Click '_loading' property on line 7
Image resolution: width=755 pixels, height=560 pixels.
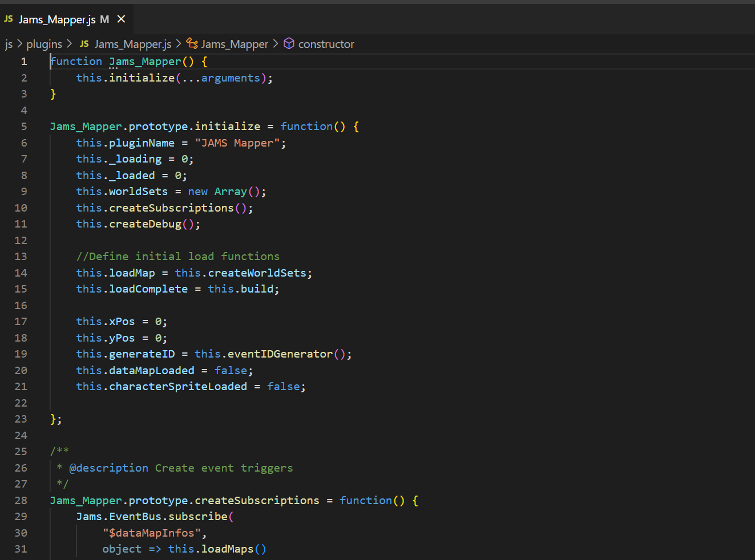point(135,159)
